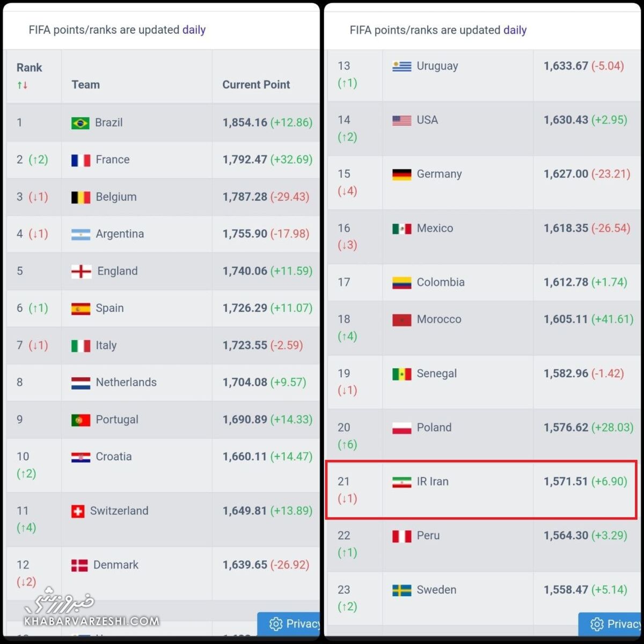Open the left panel's daily link
This screenshot has height=644, width=644.
[x=194, y=30]
